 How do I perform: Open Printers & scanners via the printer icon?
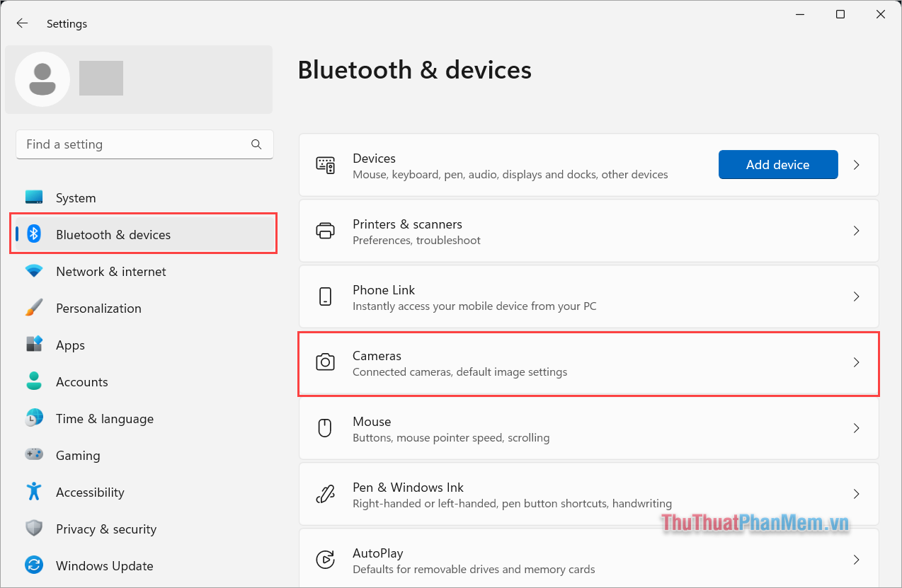(325, 231)
